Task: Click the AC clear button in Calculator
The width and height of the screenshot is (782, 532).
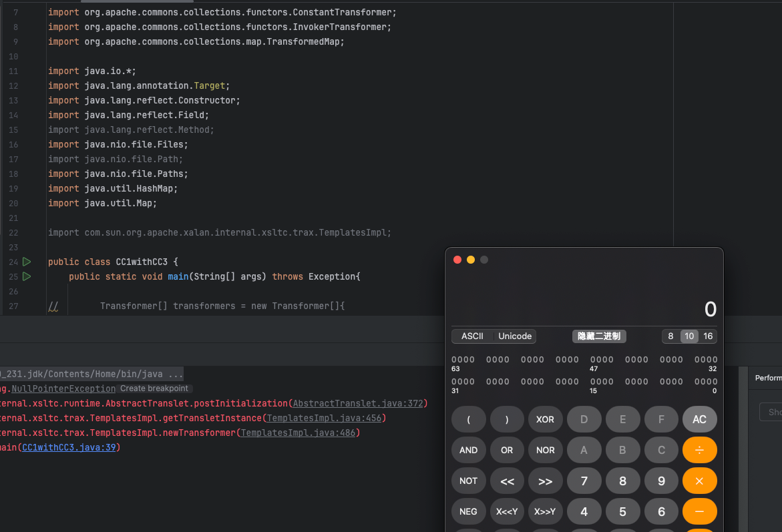Action: pyautogui.click(x=699, y=419)
